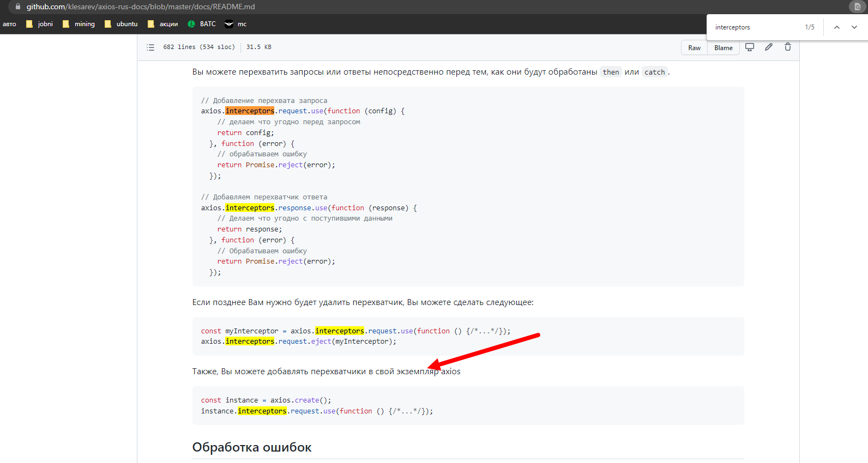Screen dimensions: 868x463
Task: Click the '682 lines (534 sloc)' text
Action: pos(199,47)
